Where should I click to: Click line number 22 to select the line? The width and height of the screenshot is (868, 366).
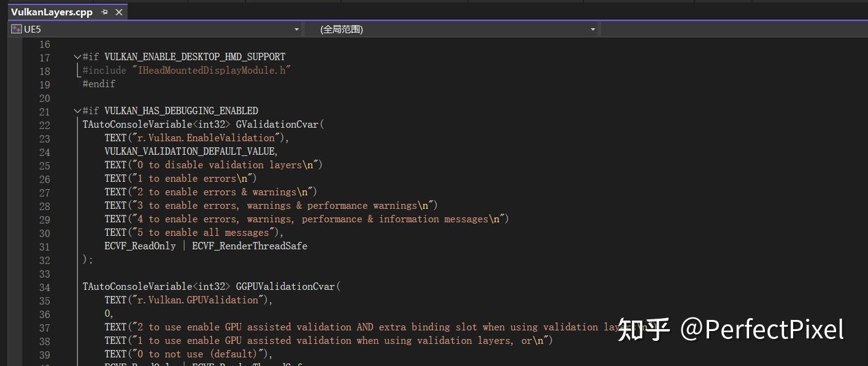click(x=44, y=124)
